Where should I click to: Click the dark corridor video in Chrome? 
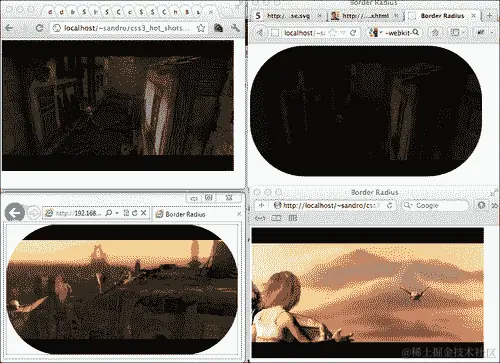118,106
